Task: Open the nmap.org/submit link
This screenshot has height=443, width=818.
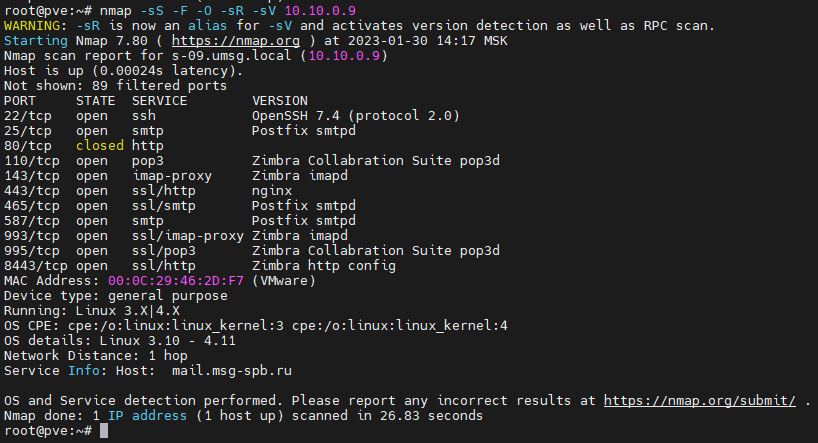Action: [700, 400]
